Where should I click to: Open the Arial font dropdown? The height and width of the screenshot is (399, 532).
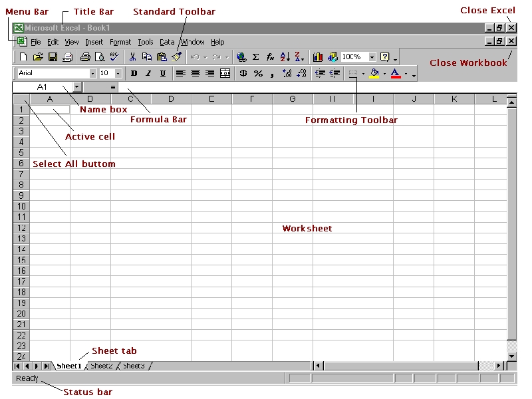point(92,73)
